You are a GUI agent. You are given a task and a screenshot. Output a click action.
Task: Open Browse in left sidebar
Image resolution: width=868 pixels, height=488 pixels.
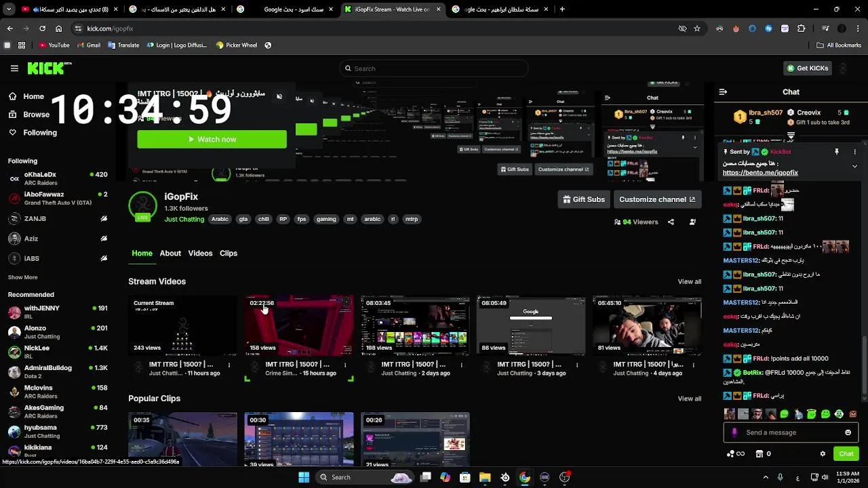click(30, 115)
